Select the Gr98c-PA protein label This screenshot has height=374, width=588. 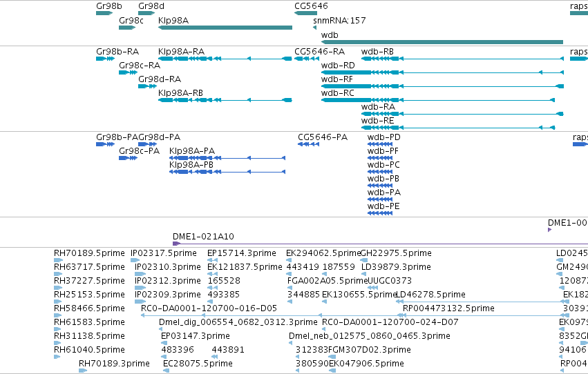pyautogui.click(x=139, y=151)
